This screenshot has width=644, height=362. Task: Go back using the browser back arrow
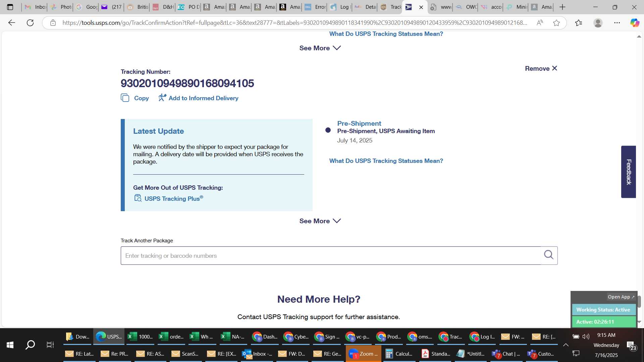tap(12, 23)
